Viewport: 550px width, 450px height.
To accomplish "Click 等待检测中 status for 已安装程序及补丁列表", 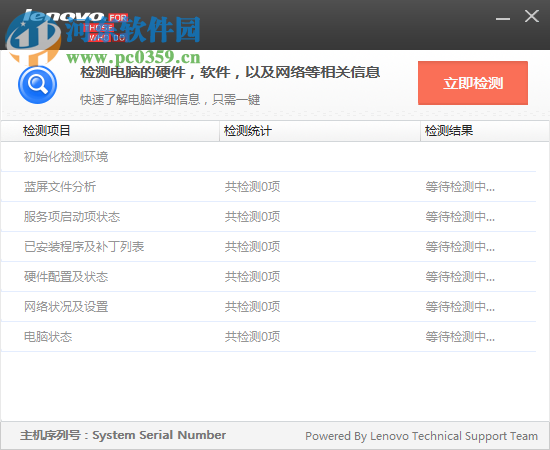I will [x=460, y=247].
